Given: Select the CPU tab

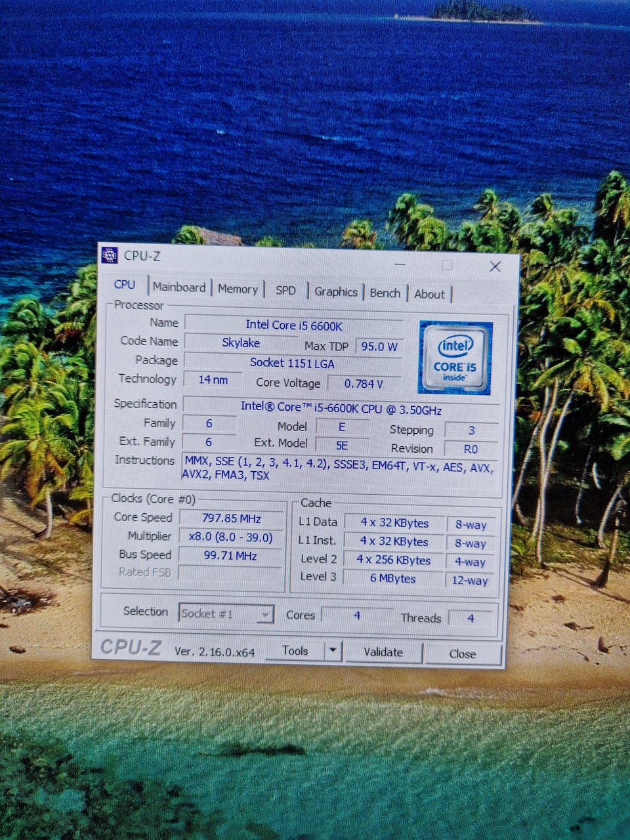Looking at the screenshot, I should [125, 285].
